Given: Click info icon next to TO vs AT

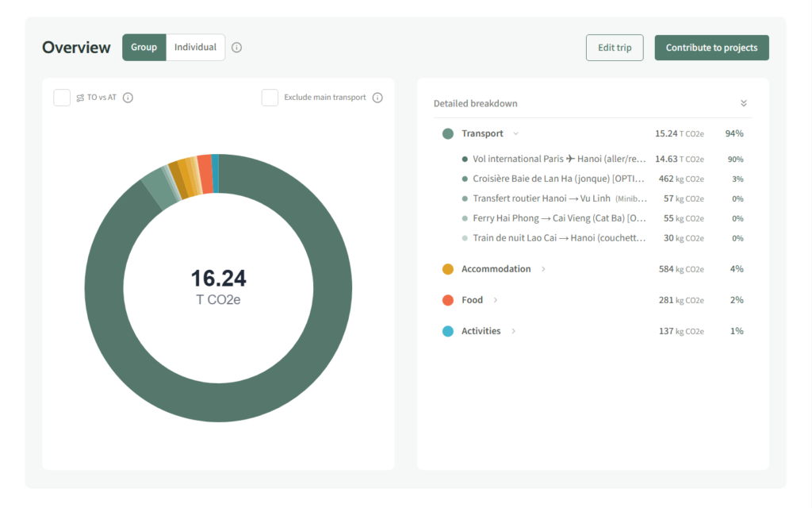Looking at the screenshot, I should point(128,98).
